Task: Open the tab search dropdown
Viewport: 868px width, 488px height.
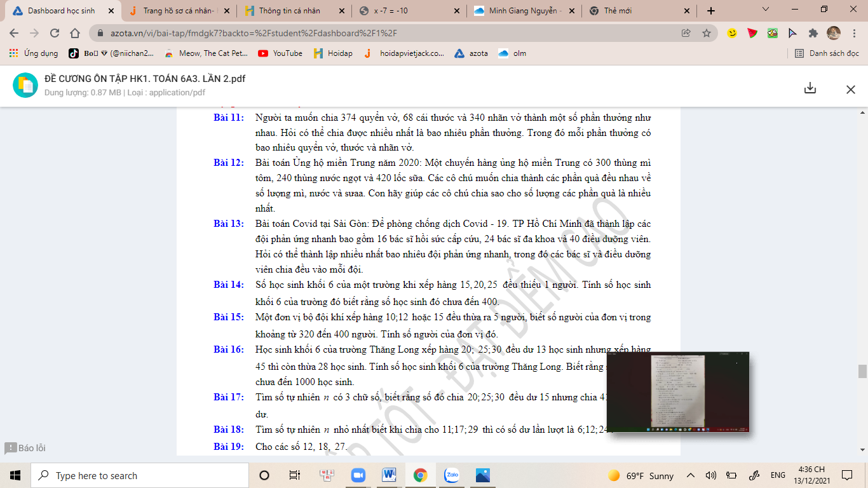Action: pos(766,10)
